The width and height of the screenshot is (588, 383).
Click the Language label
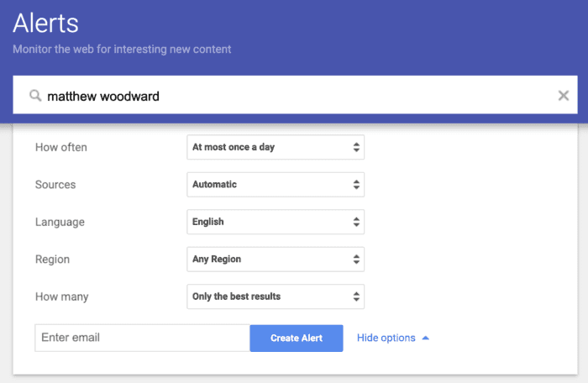pyautogui.click(x=60, y=222)
